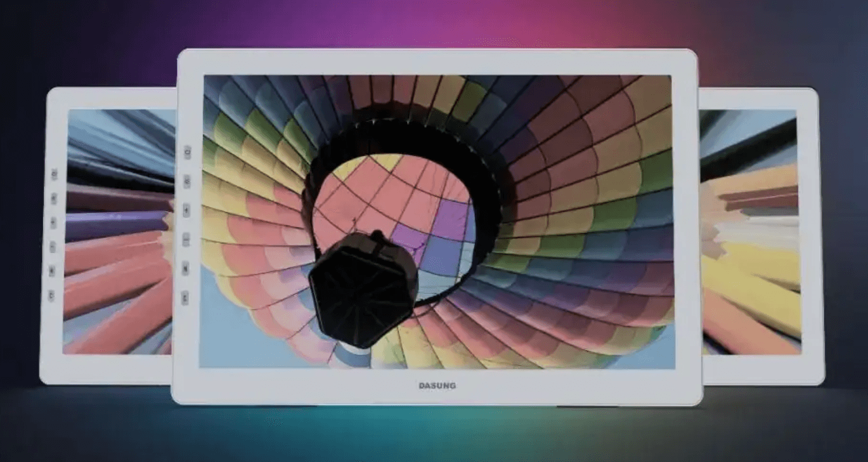The image size is (868, 462).
Task: Click the bottom bezel button on the center monitor
Action: (x=185, y=297)
